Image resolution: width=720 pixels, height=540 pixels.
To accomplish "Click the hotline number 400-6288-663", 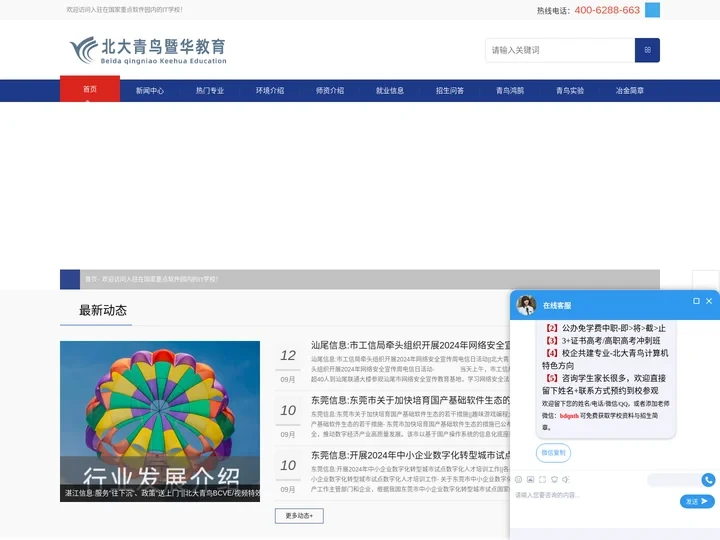I will pos(607,10).
